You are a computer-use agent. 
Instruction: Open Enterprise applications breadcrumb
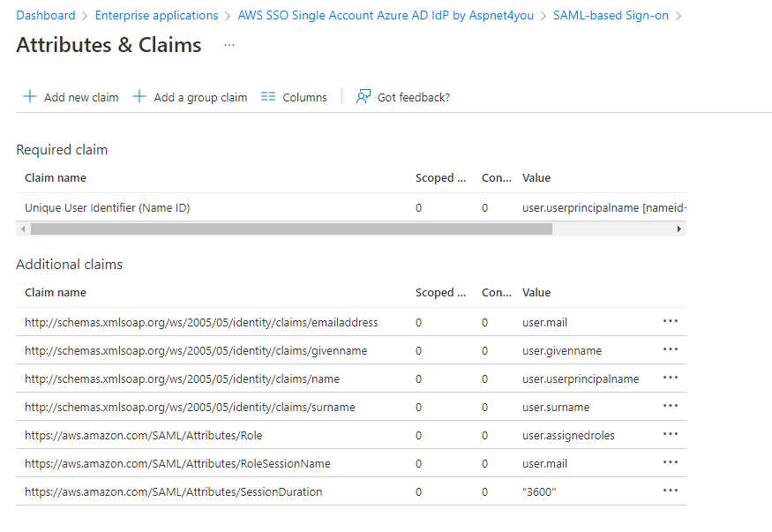[x=156, y=15]
